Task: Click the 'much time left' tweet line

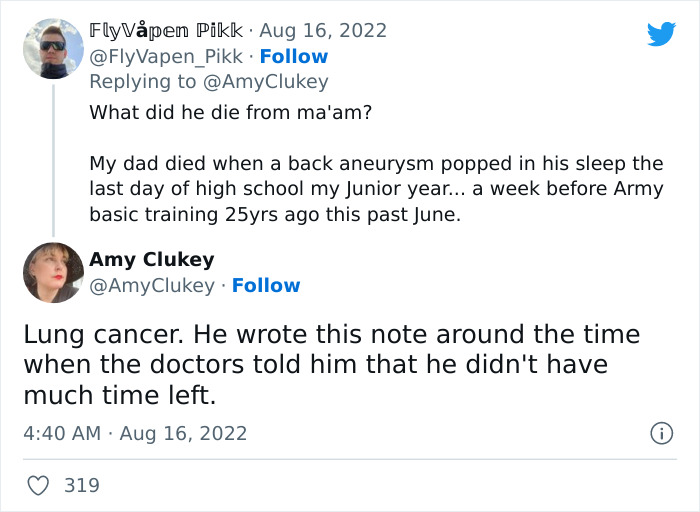Action: coord(120,395)
